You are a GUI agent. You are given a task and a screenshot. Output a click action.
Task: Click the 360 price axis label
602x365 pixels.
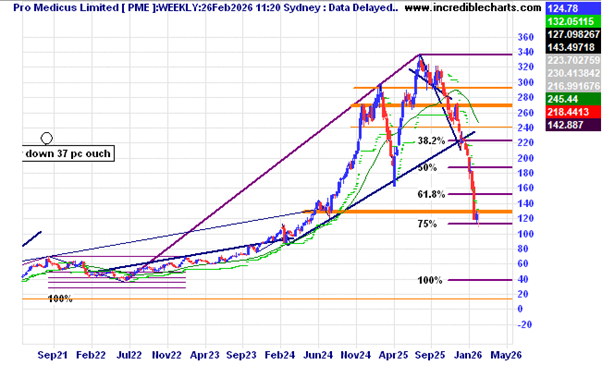click(x=526, y=38)
